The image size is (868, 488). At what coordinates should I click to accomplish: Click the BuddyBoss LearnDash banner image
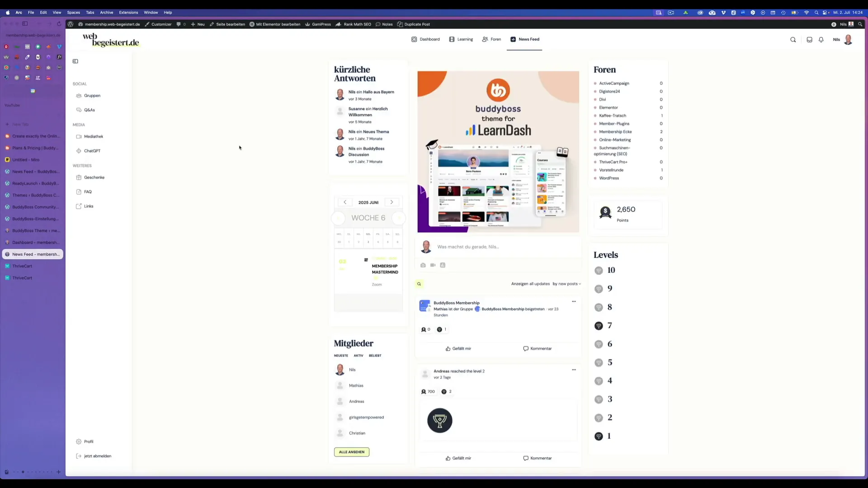[498, 151]
